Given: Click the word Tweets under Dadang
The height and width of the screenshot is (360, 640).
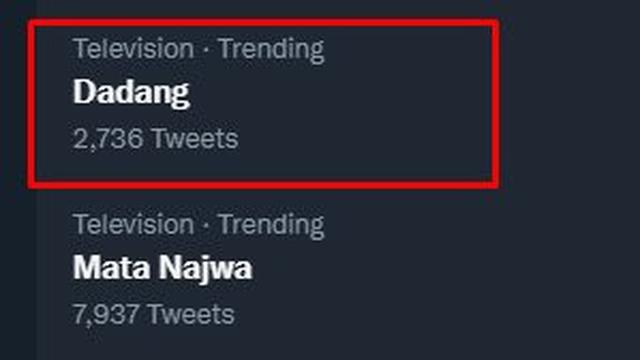Looking at the screenshot, I should point(195,138).
